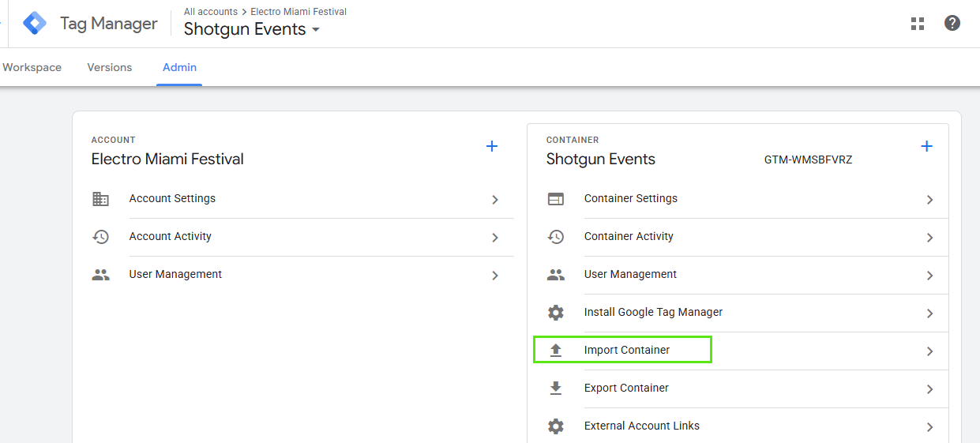
Task: Open Electro Miami Festival breadcrumb link
Action: click(299, 12)
